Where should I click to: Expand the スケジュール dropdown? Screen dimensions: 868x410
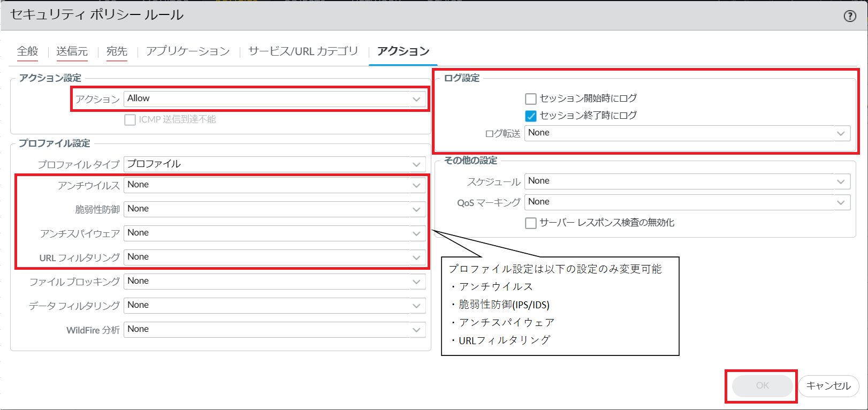coord(687,181)
